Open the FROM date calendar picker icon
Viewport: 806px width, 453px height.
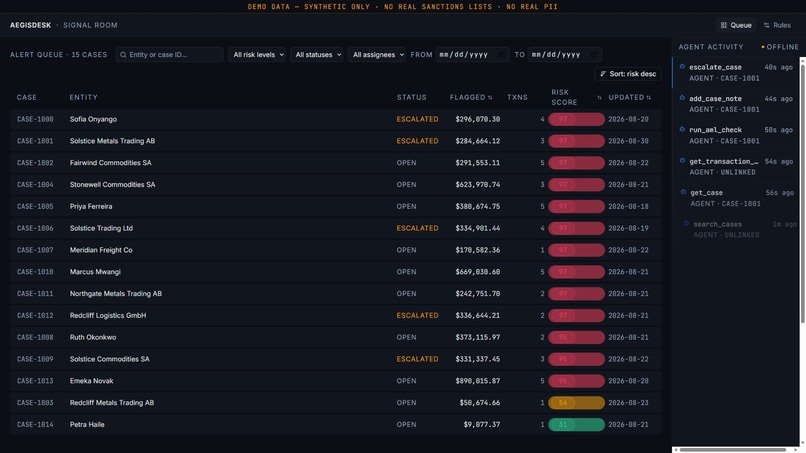501,55
